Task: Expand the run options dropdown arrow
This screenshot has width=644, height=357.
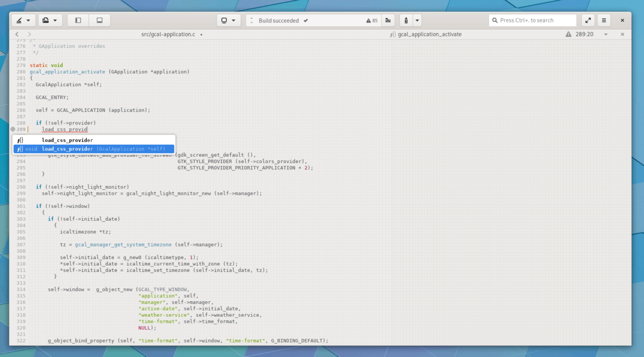Action: pyautogui.click(x=417, y=20)
